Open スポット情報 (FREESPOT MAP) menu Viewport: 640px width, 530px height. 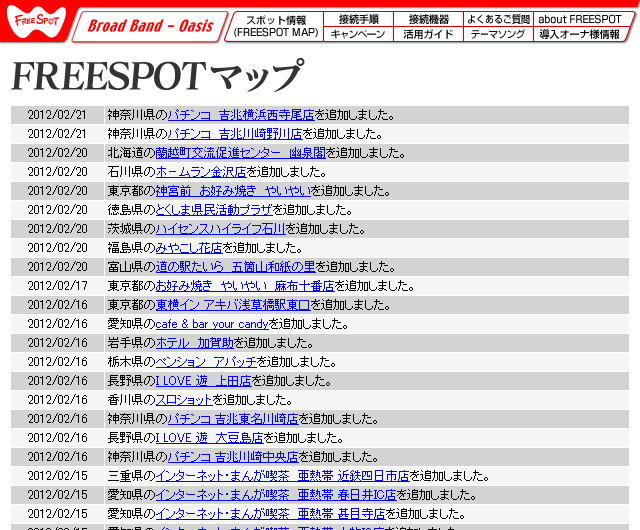point(276,26)
